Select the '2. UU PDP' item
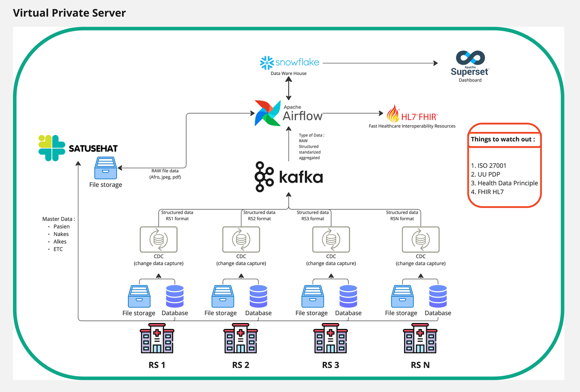Screen dimensions: 580x392 tap(485, 174)
